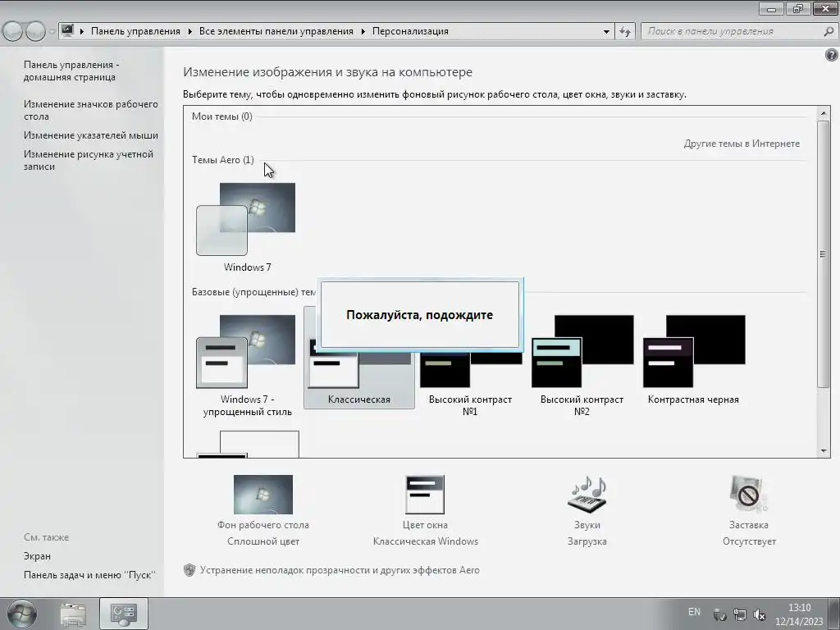
Task: Click the Темы Aero (1) header
Action: tap(223, 160)
